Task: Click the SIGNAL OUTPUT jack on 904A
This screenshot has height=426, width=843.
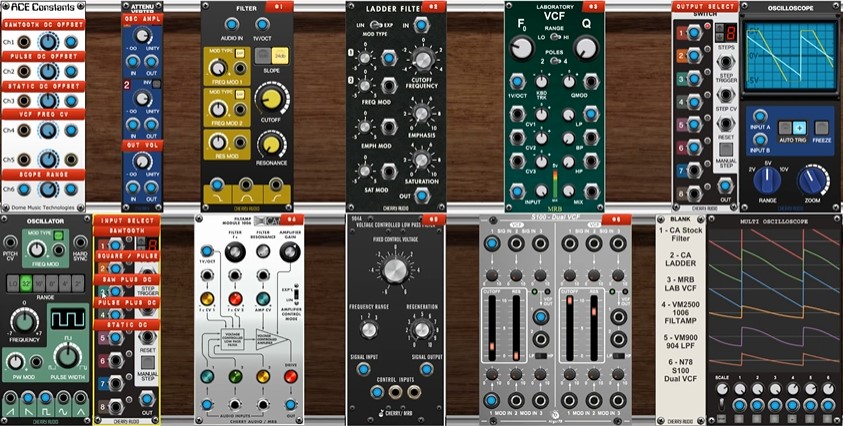Action: pos(426,369)
